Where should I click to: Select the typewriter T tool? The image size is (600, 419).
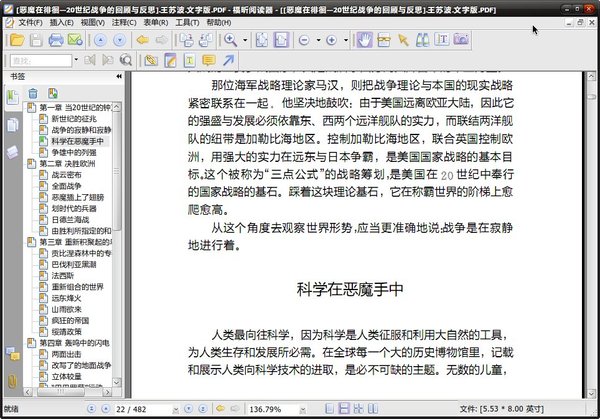(x=189, y=60)
